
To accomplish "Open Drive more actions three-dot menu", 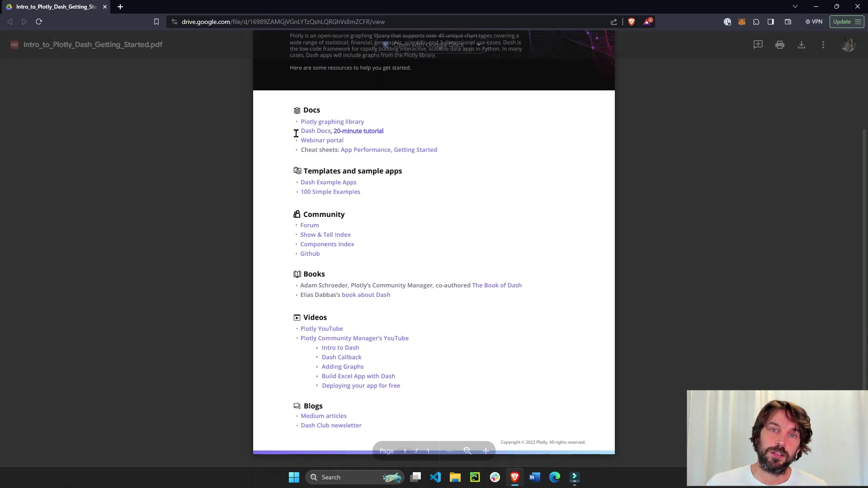I will [x=823, y=45].
